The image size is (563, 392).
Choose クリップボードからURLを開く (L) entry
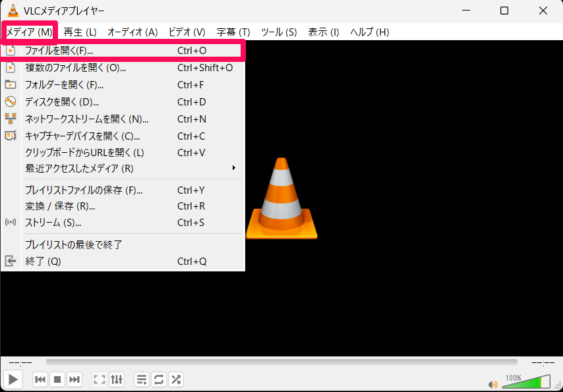123,153
